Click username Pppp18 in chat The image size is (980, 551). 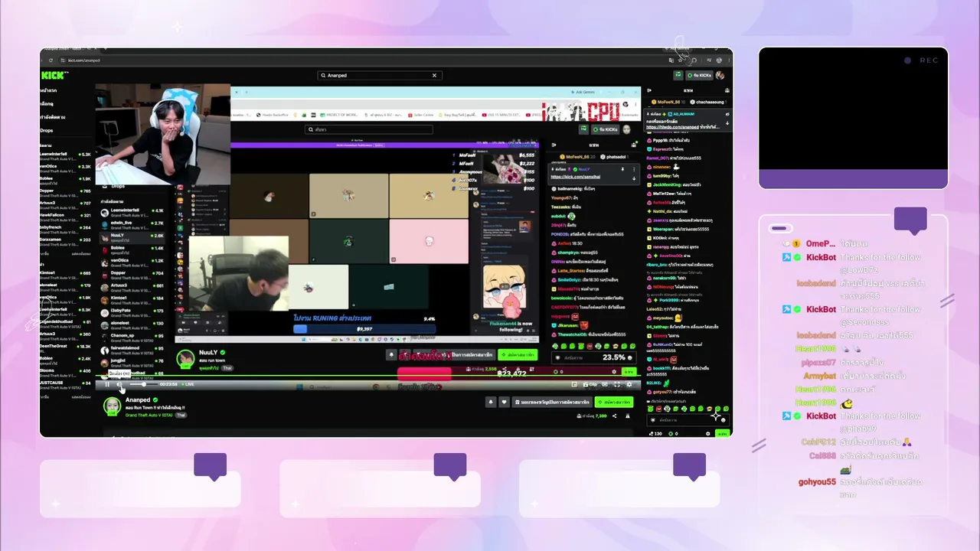[660, 140]
